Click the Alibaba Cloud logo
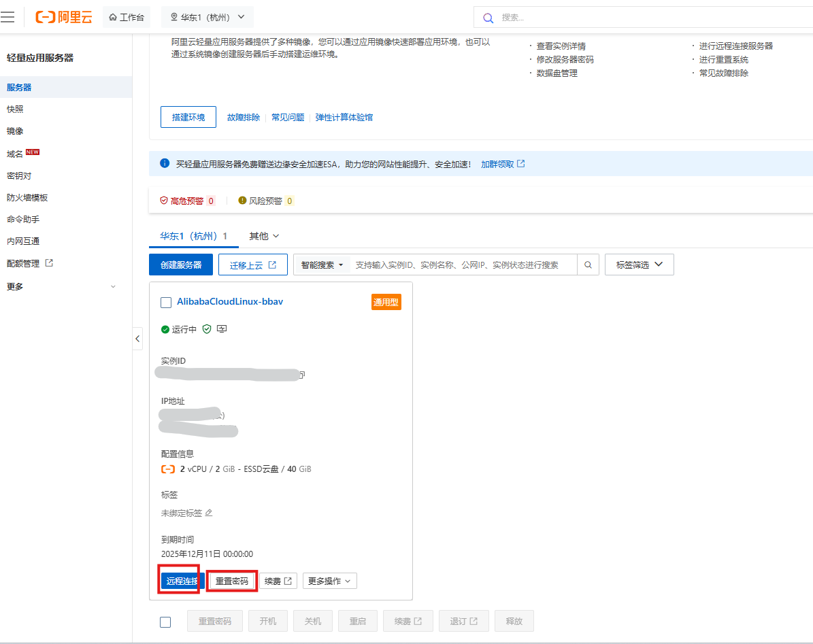 tap(64, 17)
